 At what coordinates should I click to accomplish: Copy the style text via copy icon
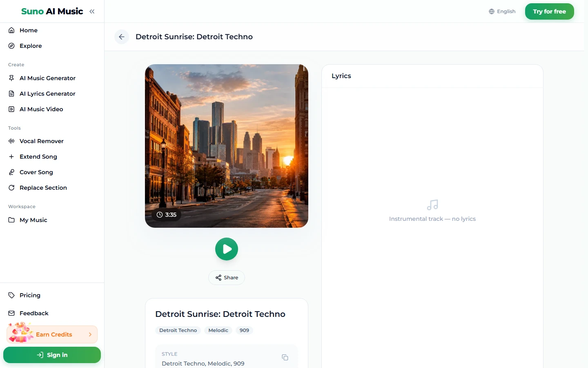[x=285, y=357]
